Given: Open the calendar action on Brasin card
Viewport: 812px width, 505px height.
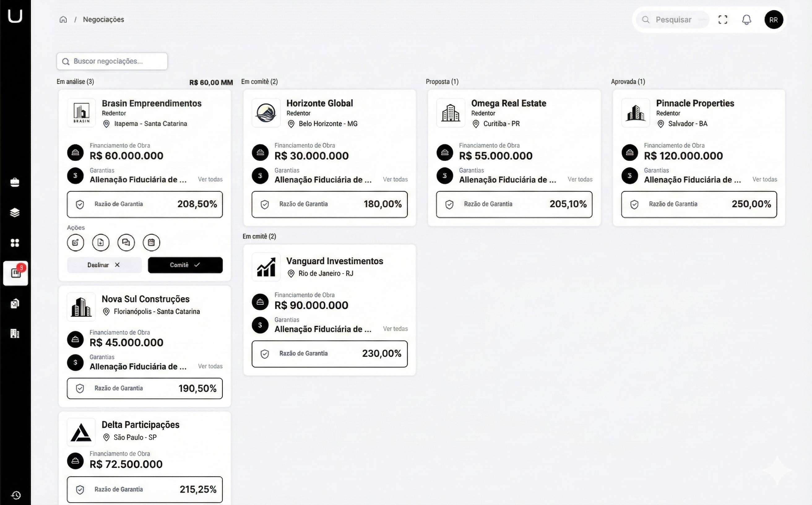Looking at the screenshot, I should [x=151, y=243].
